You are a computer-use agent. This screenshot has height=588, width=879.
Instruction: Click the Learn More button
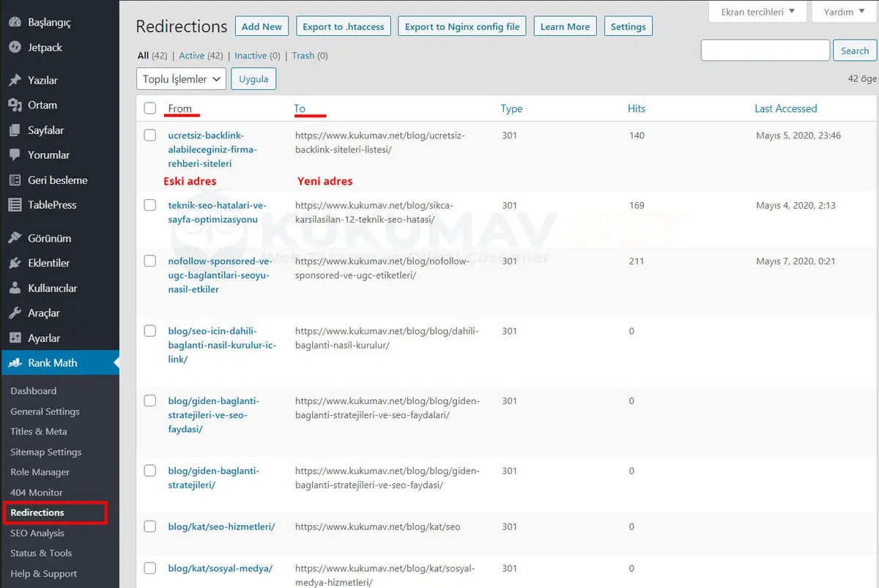coord(565,26)
